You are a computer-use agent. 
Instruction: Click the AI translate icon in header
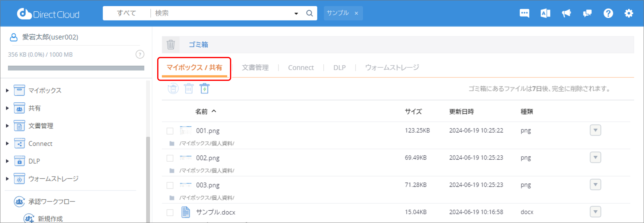coord(545,13)
